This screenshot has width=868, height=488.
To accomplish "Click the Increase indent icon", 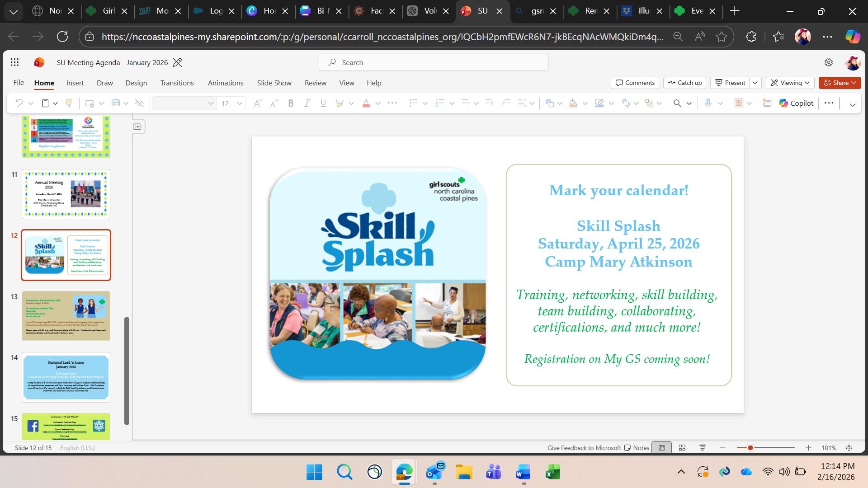I will [506, 103].
